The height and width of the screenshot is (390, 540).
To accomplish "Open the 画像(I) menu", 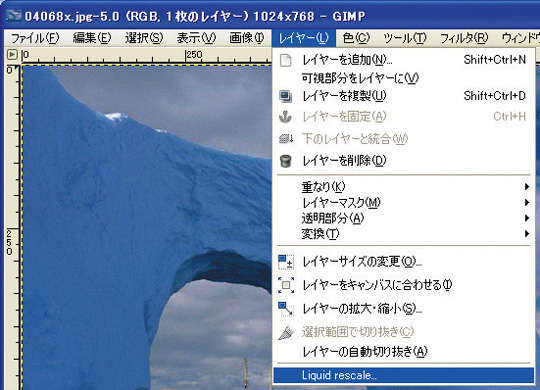I will 247,38.
